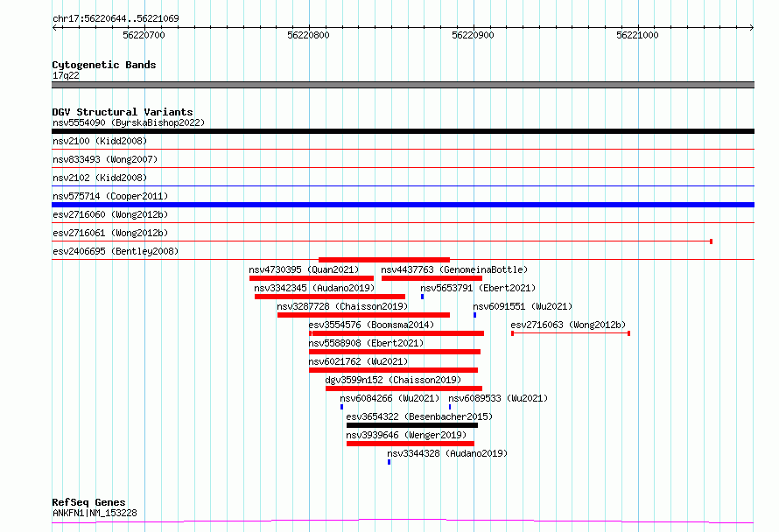Viewport: 779px width, 532px height.
Task: Select the dgv3599n152 Chaisson2019 red bar
Action: [404, 388]
